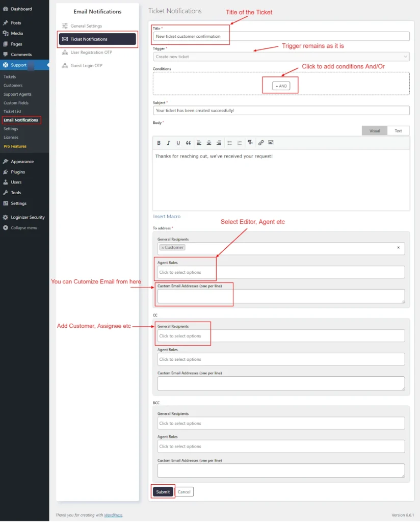Insert an image into the email body
This screenshot has height=522, width=420.
(271, 143)
